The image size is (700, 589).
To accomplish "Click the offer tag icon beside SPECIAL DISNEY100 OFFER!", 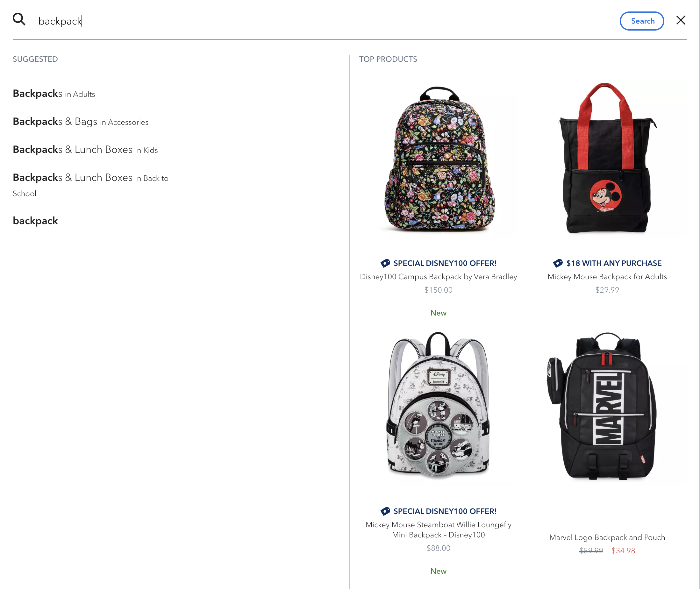I will click(x=386, y=263).
